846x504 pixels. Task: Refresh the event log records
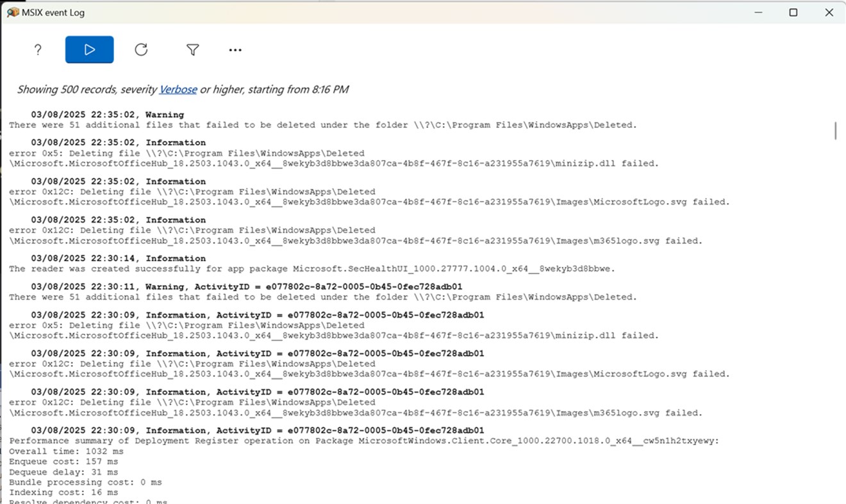[141, 50]
